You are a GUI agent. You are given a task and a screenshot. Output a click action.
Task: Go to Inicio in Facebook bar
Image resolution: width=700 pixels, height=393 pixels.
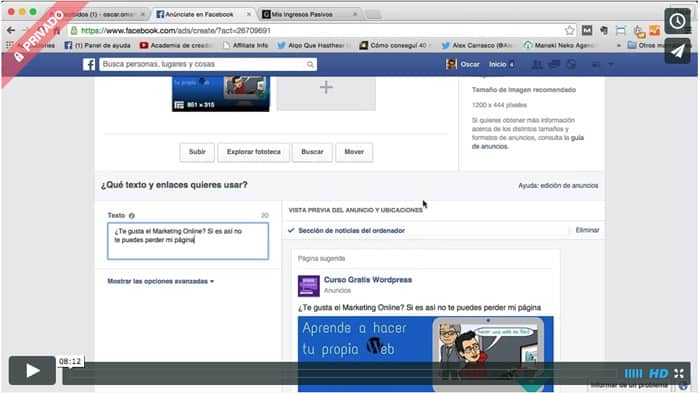(498, 64)
